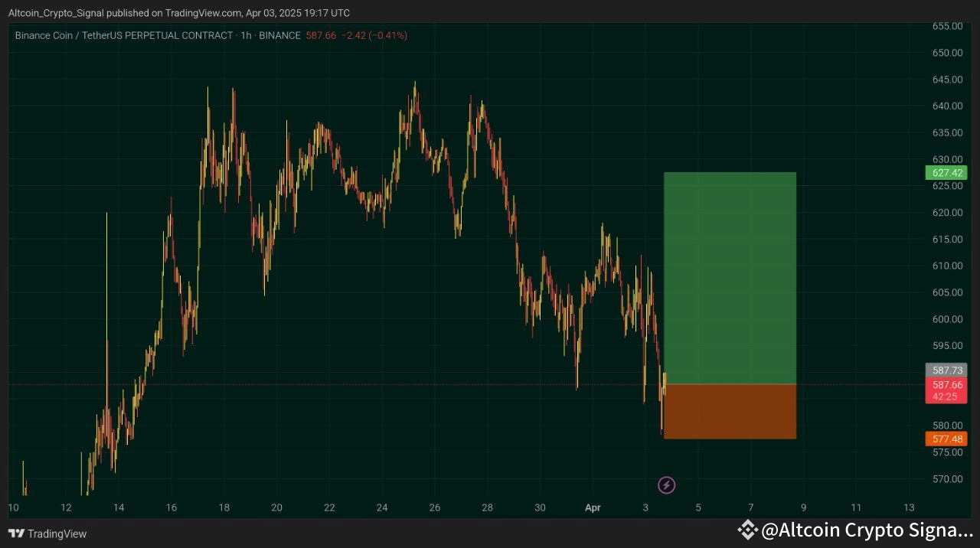
Task: Click the -2.42 (-0.41%) change value
Action: pos(374,36)
